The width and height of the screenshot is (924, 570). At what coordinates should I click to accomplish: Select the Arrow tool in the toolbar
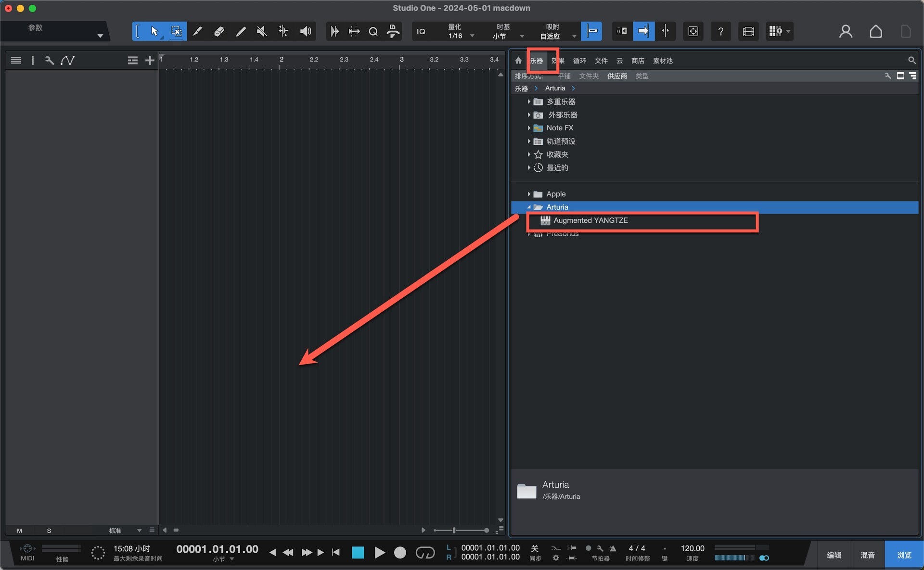(154, 31)
